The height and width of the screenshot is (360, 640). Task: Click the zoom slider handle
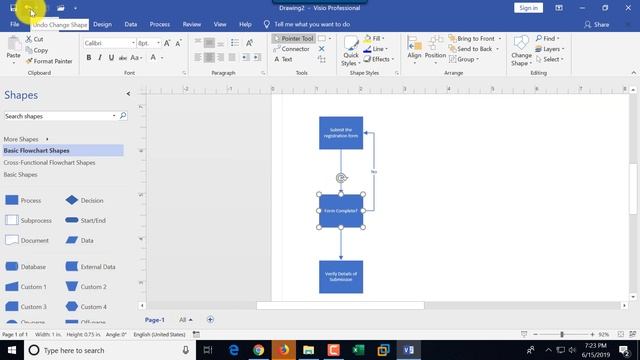562,334
